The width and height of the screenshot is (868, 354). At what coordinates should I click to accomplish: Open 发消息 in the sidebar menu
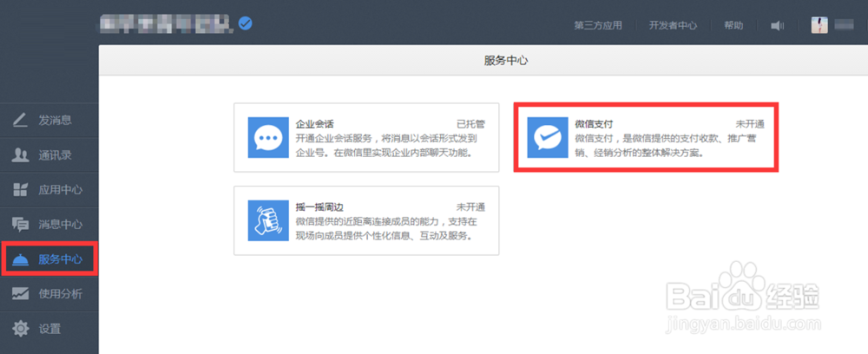[x=49, y=120]
